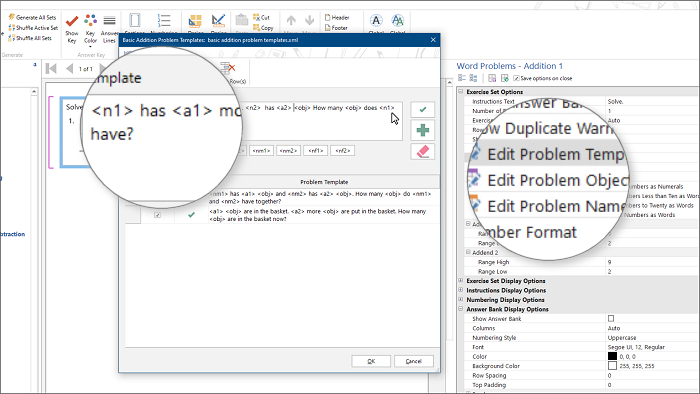Click the Move up arrow
700x394 pixels.
coord(291,21)
